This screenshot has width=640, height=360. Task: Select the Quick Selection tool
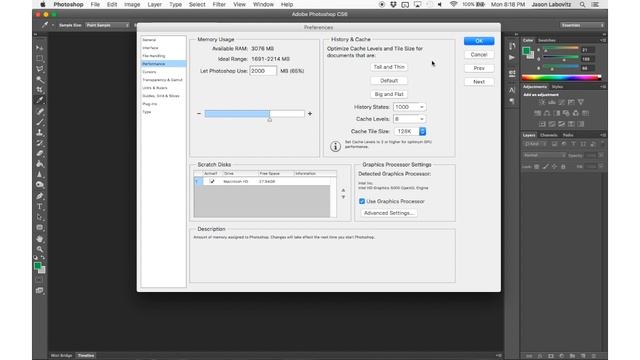click(x=40, y=79)
